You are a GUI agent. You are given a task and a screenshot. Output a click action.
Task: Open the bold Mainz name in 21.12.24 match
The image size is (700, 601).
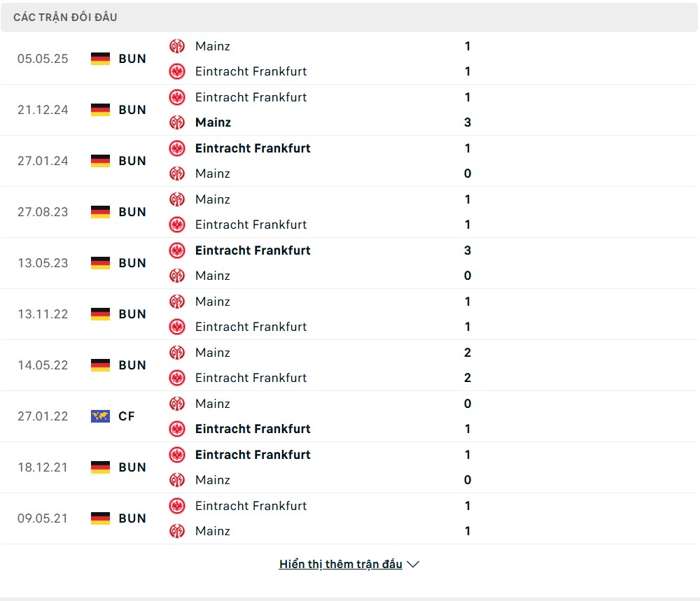pos(213,122)
